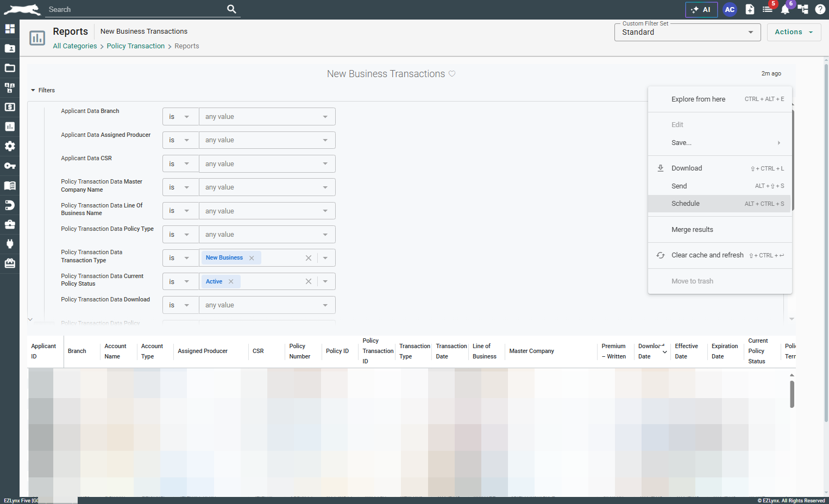The image size is (829, 504).
Task: Favorite the report with heart icon
Action: (x=452, y=74)
